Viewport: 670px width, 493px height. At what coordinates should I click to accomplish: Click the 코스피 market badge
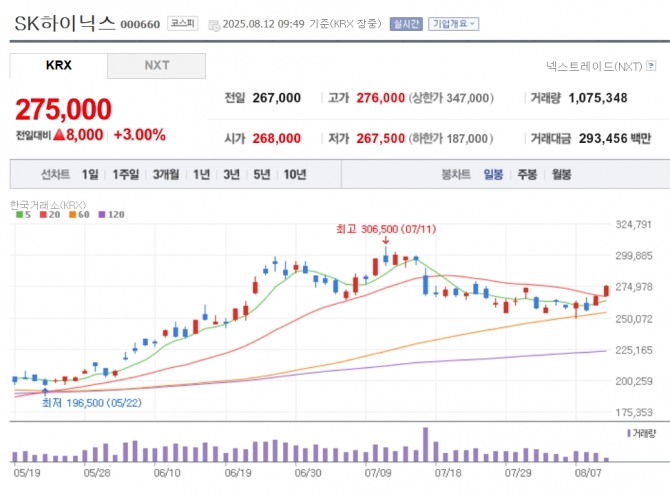pos(182,23)
